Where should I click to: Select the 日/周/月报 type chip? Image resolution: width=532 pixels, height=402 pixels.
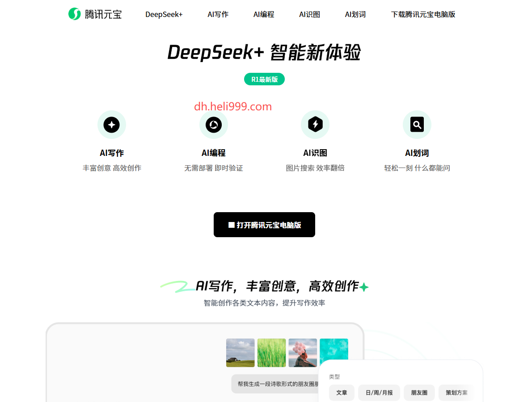click(379, 393)
